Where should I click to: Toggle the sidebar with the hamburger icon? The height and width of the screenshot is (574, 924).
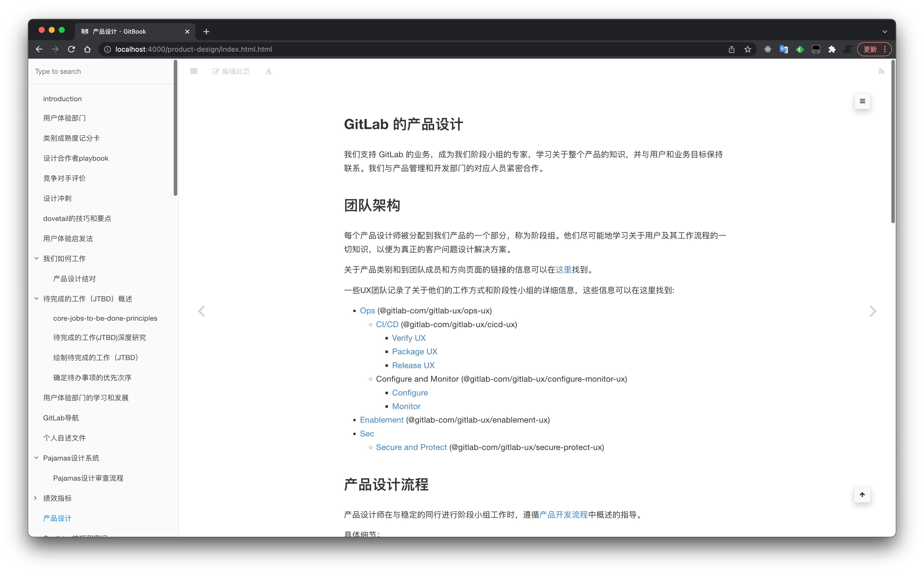tap(194, 71)
